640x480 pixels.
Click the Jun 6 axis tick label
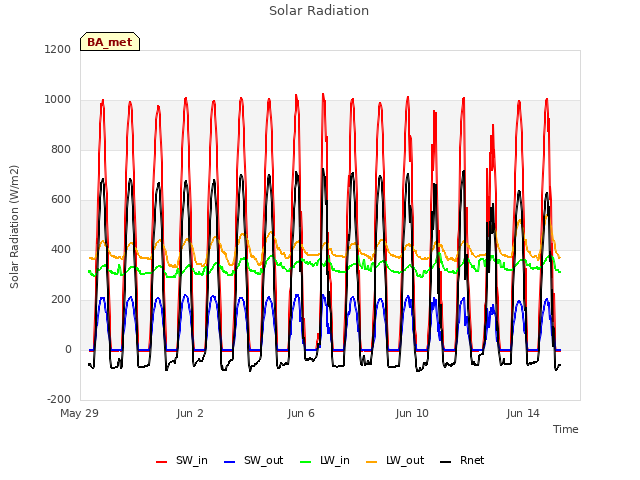click(301, 413)
